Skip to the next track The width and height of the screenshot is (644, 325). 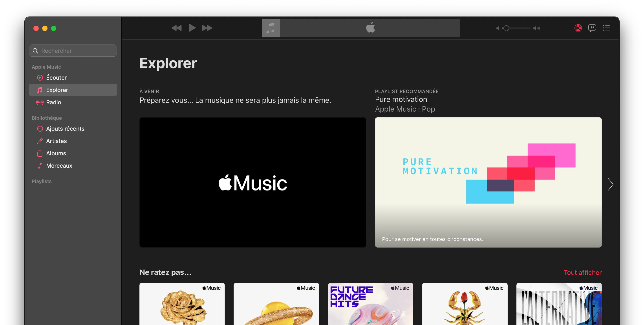pyautogui.click(x=207, y=28)
